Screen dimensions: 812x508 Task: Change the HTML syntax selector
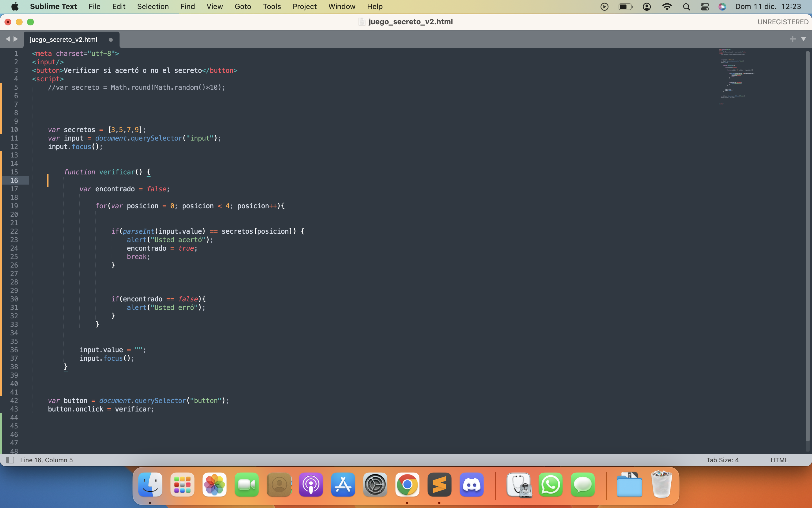pos(779,460)
